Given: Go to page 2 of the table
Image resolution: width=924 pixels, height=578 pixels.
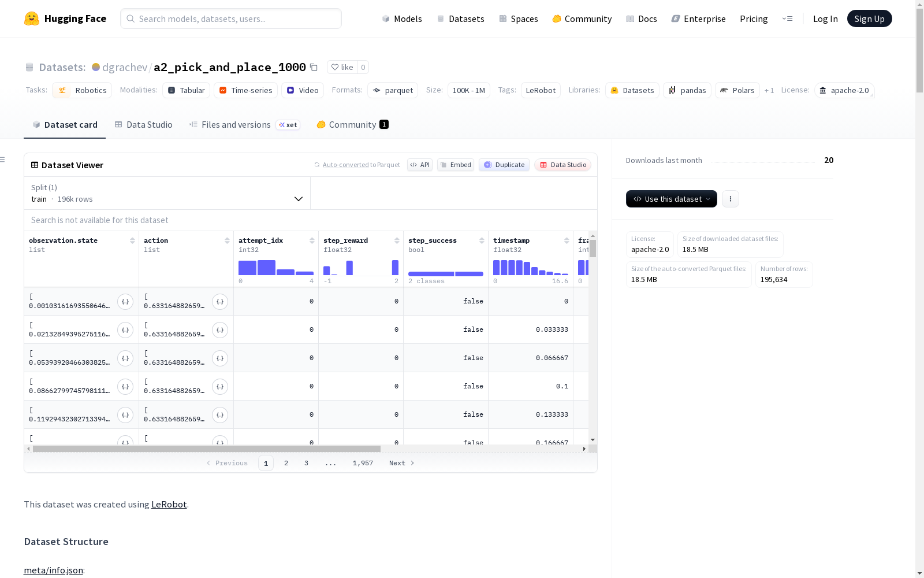Looking at the screenshot, I should pos(286,463).
